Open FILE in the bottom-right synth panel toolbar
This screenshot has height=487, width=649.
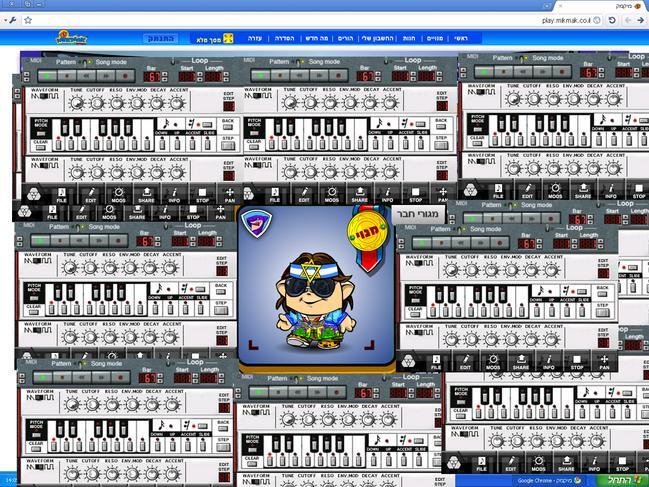(481, 464)
